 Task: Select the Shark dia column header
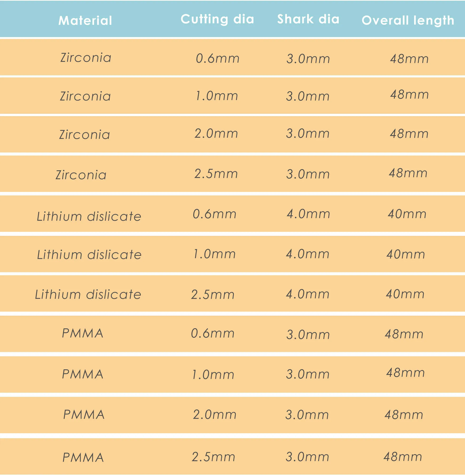coord(308,19)
